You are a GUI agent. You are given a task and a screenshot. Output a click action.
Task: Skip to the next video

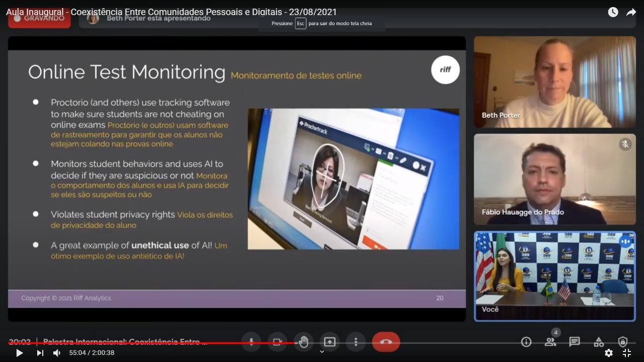click(x=40, y=353)
